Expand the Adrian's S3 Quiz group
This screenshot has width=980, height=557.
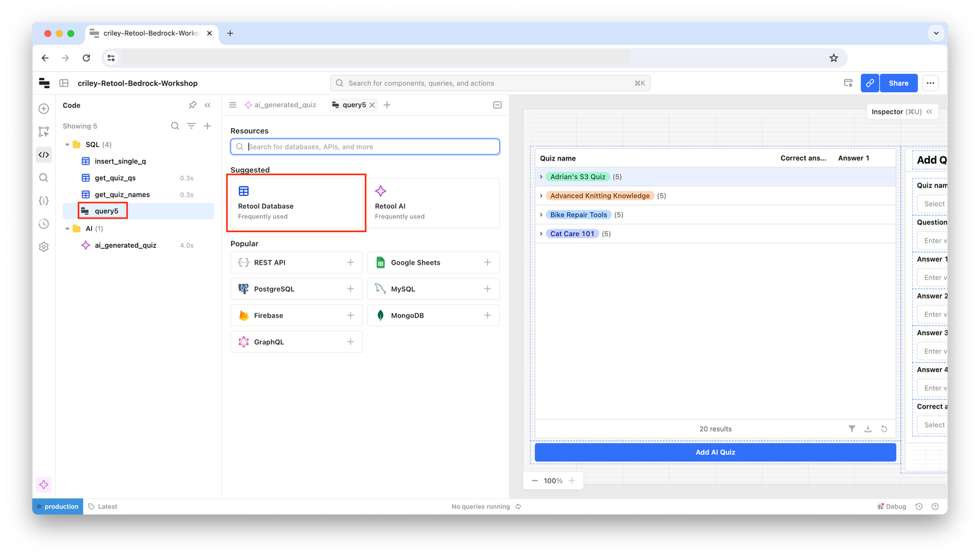click(541, 177)
